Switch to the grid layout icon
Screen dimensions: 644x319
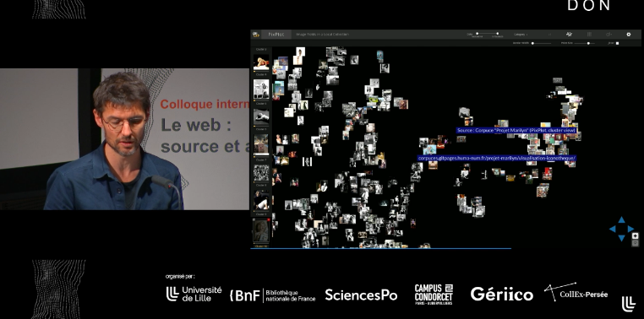(589, 35)
